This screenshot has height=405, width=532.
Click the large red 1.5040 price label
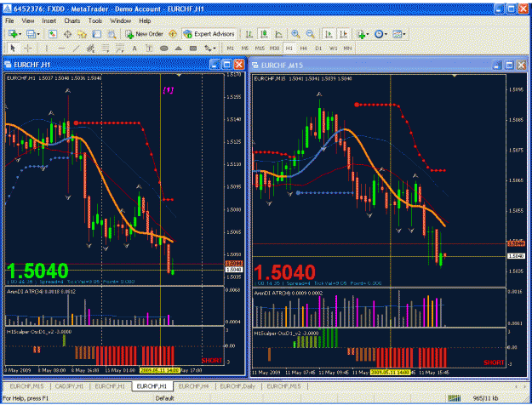click(285, 272)
